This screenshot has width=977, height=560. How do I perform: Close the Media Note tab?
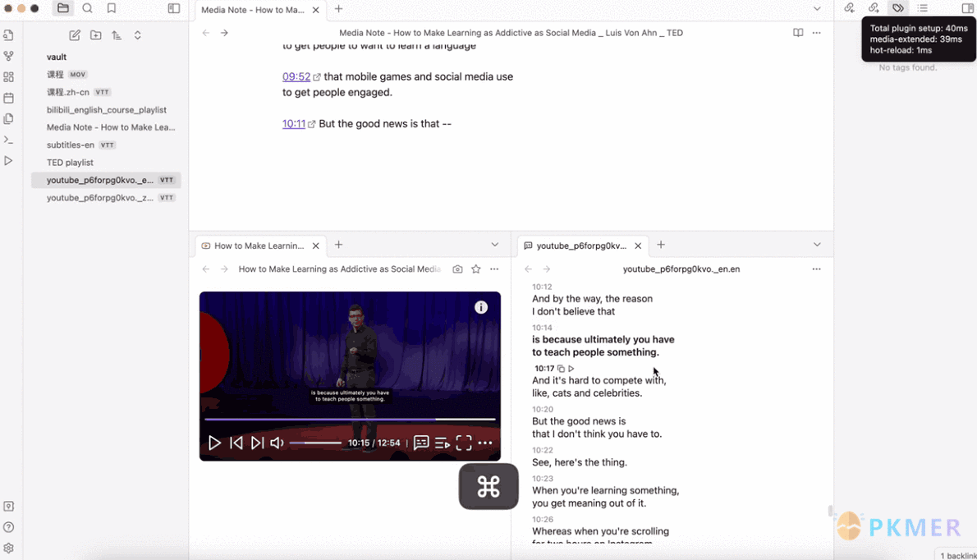[316, 10]
